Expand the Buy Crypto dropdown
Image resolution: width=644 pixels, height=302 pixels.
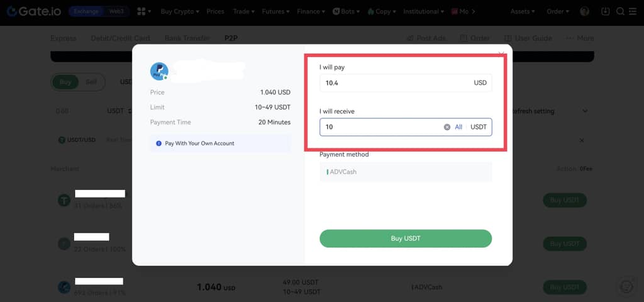(179, 11)
